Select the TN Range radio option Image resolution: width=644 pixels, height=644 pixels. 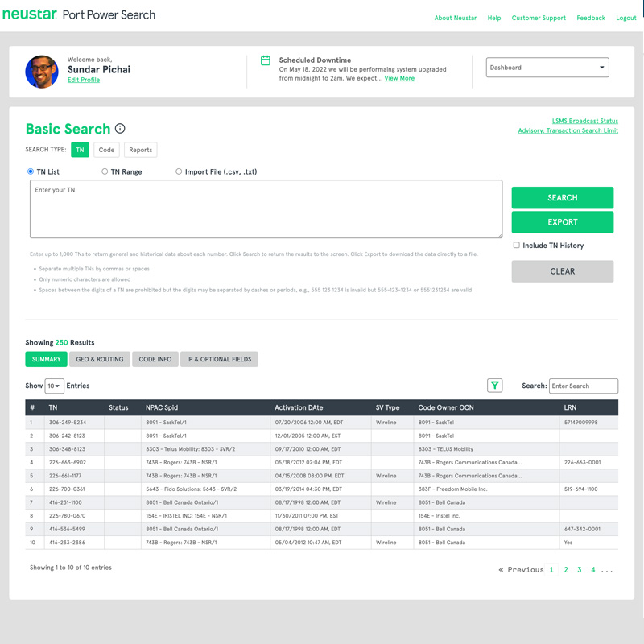click(105, 171)
